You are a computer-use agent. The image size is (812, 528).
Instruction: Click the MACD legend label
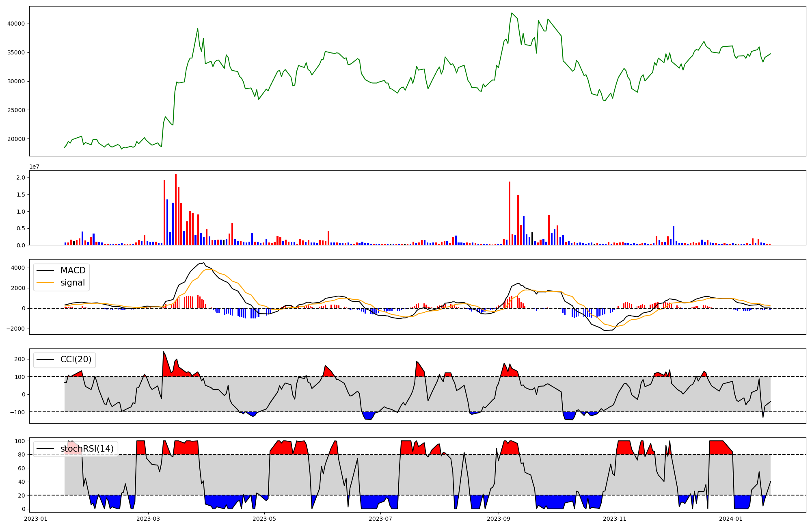tap(73, 270)
